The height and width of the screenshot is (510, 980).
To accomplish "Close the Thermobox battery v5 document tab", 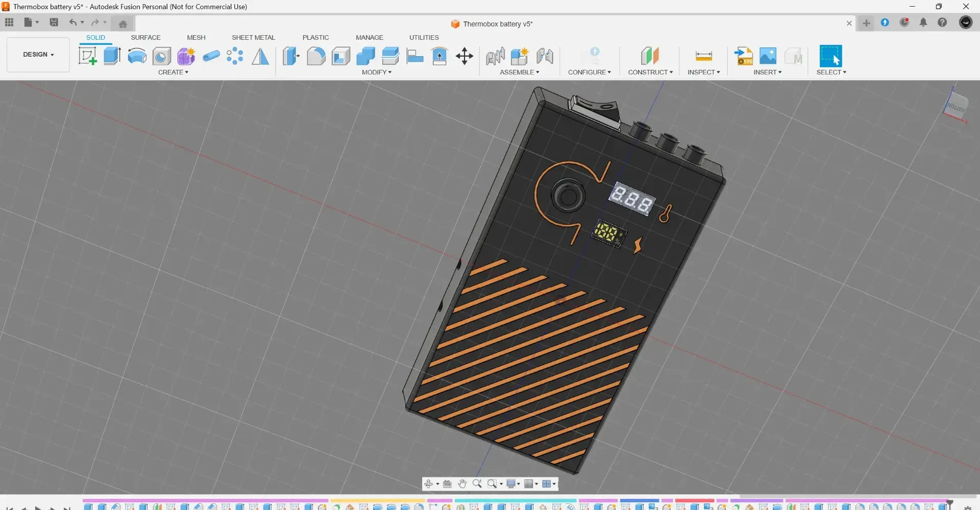I will point(849,23).
